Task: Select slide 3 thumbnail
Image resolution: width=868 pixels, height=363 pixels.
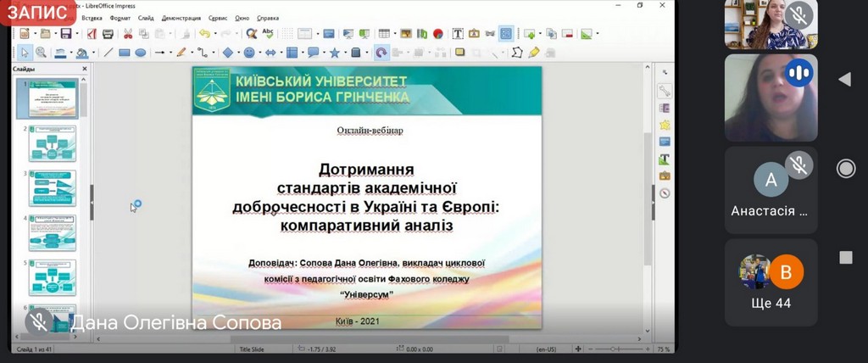Action: [52, 188]
